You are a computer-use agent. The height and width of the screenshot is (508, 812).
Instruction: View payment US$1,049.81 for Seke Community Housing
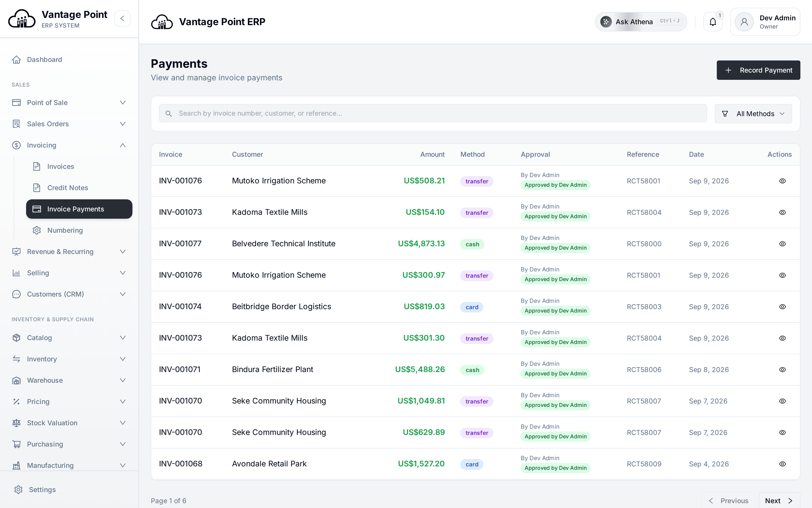(782, 401)
